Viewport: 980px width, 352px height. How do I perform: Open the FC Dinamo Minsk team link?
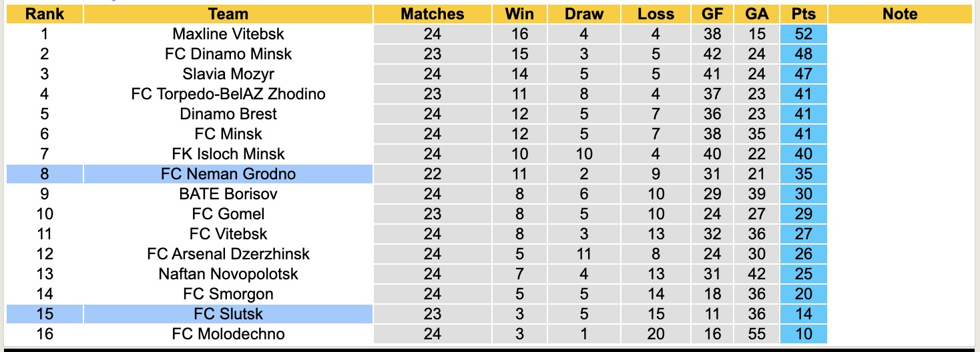click(x=228, y=54)
